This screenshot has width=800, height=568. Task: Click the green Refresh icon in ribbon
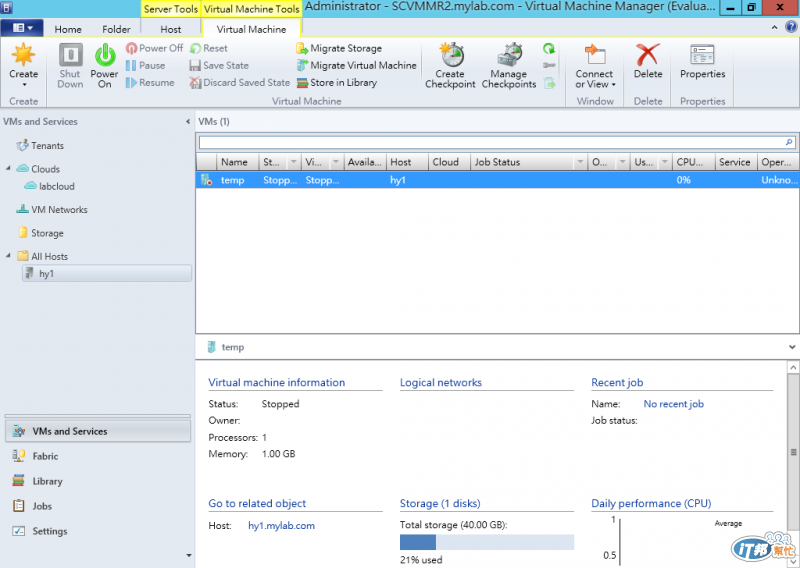coord(549,48)
